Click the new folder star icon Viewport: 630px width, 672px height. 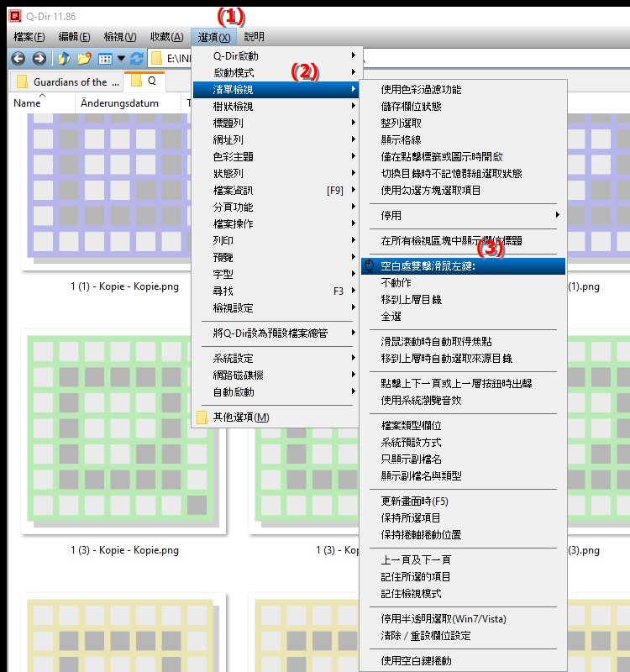(x=85, y=58)
